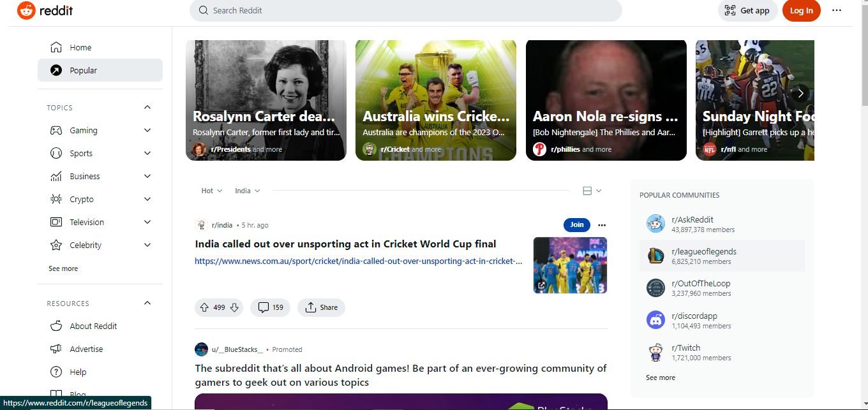Click the r/discordapp community icon

[x=655, y=319]
